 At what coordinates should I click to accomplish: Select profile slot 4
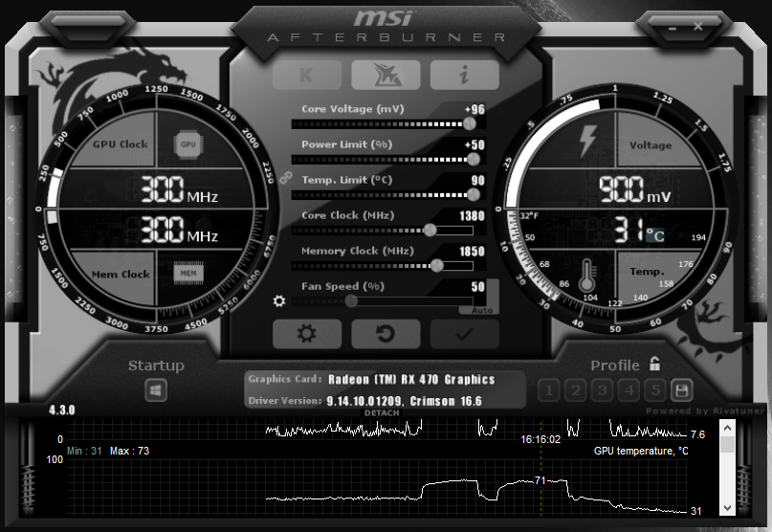[629, 390]
